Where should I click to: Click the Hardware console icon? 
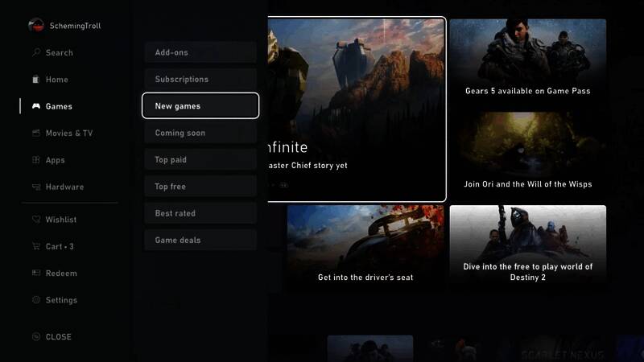[36, 187]
